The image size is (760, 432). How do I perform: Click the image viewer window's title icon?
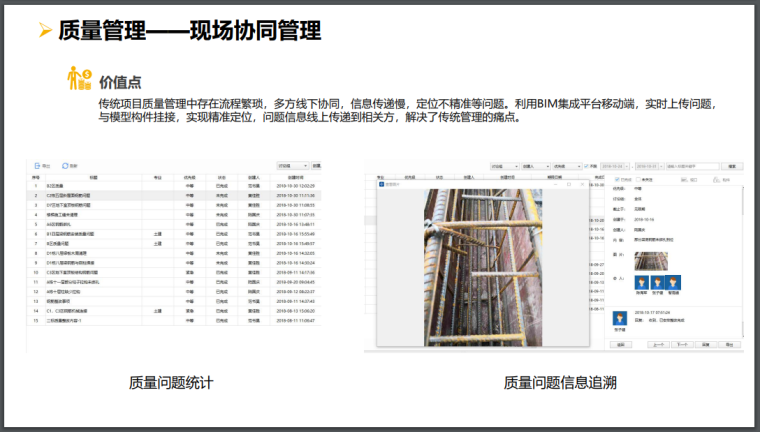tap(381, 184)
